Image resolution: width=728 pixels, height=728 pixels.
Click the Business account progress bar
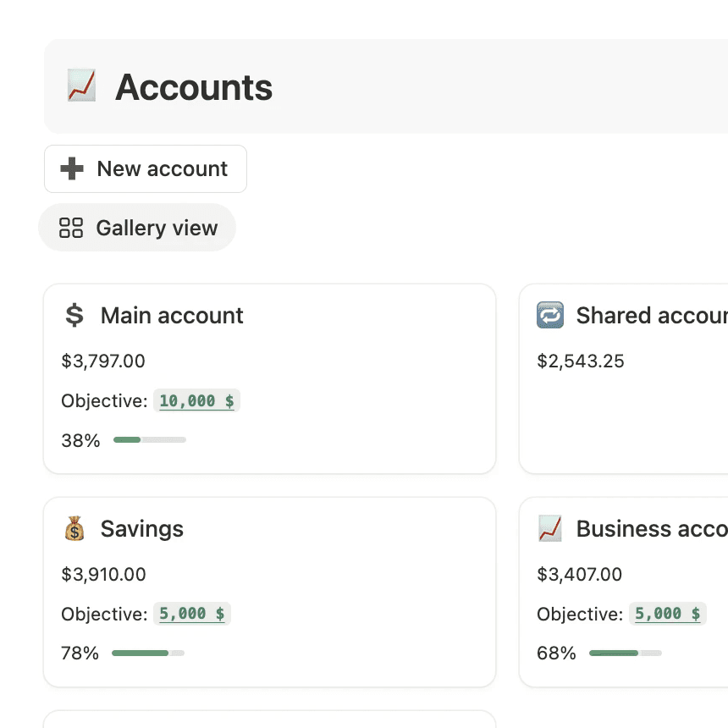[x=626, y=653]
